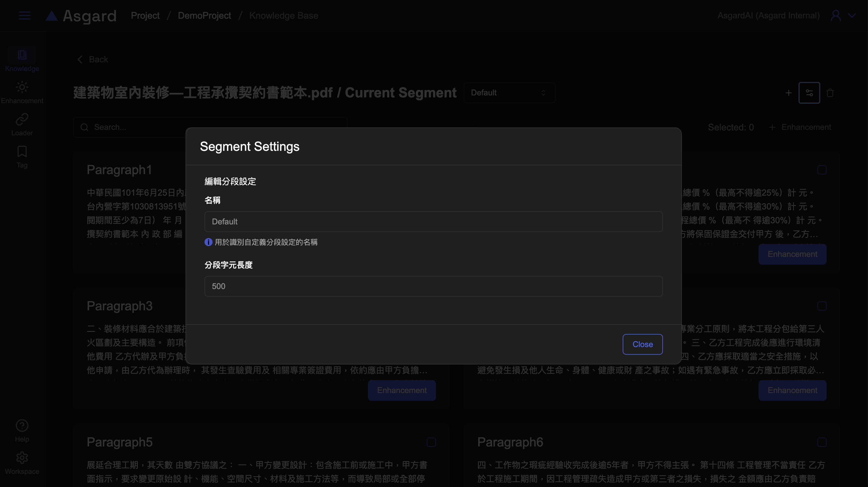Check the top-right paragraph card checkbox
The image size is (868, 487).
click(x=822, y=170)
